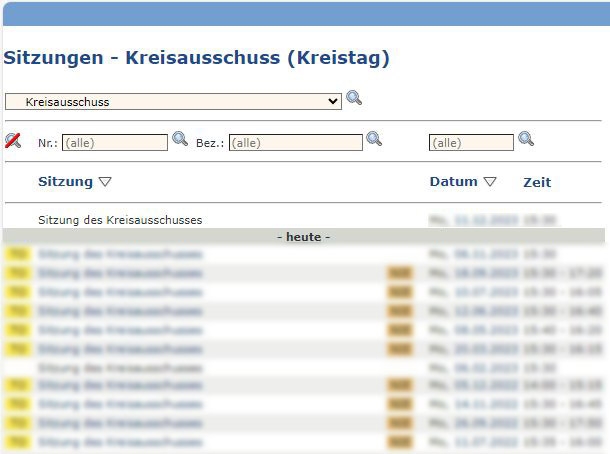Clear filters with the red crossed magnifier icon
This screenshot has height=454, width=610.
(13, 141)
